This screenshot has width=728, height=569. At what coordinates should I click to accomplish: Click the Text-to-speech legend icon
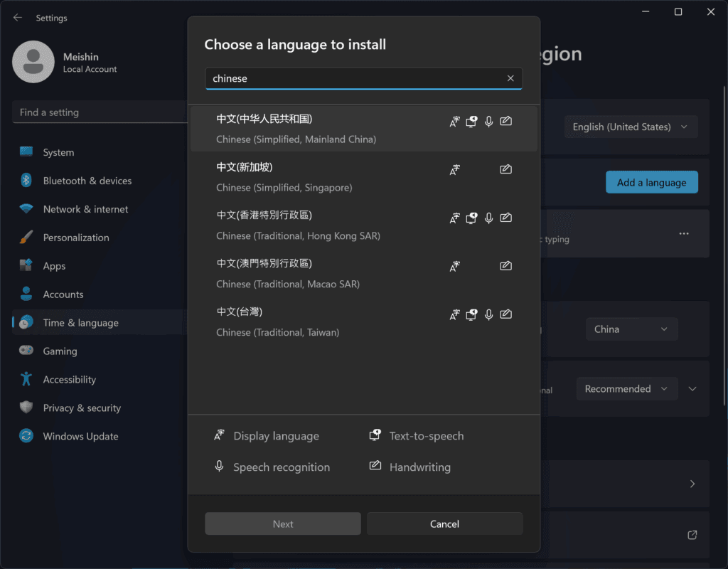[x=375, y=435]
